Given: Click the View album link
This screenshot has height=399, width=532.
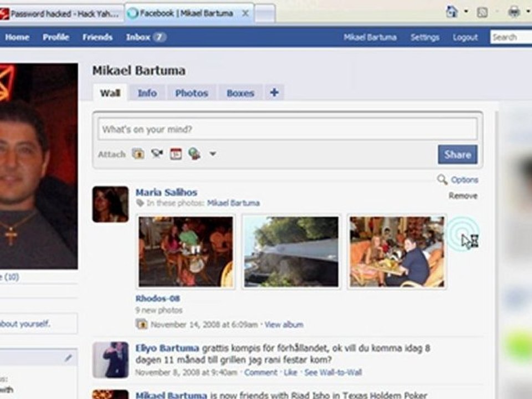Looking at the screenshot, I should click(x=284, y=325).
